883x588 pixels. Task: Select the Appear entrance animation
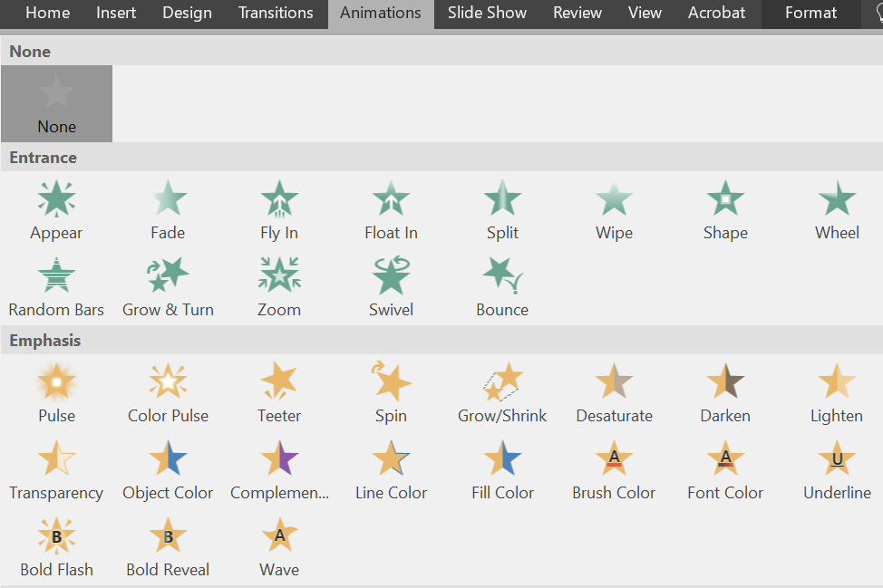[x=56, y=210]
